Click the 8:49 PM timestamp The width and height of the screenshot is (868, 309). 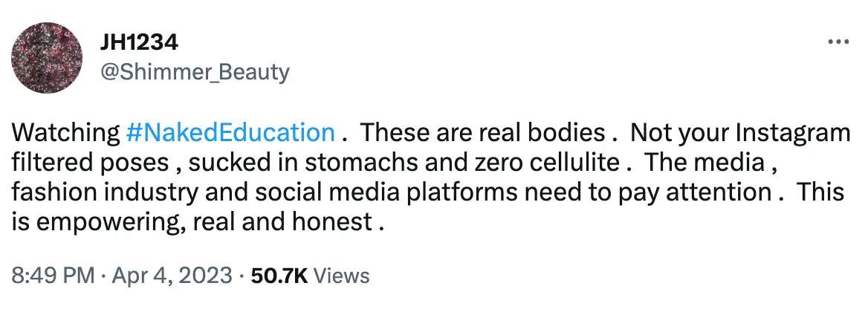(x=53, y=276)
